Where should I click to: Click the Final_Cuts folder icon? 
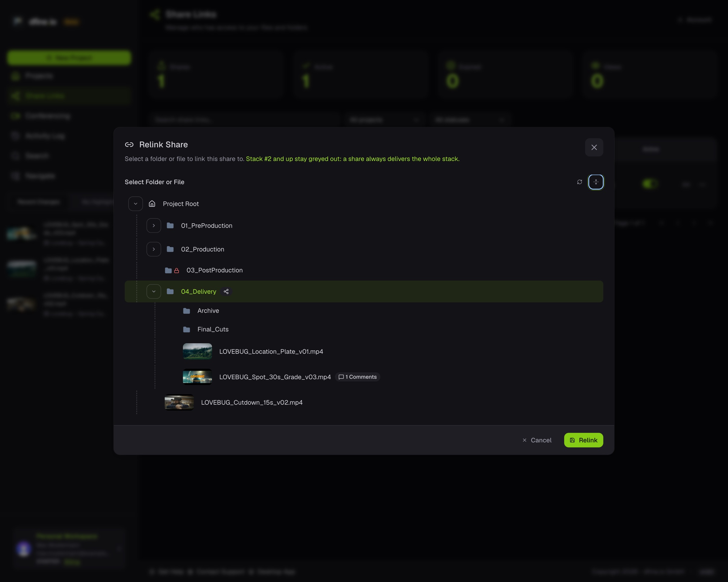point(186,329)
